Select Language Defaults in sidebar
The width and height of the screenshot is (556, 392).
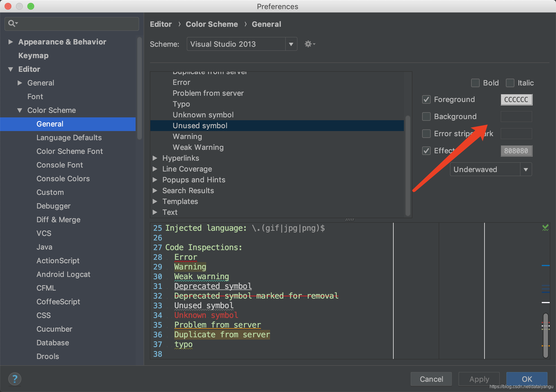coord(69,138)
